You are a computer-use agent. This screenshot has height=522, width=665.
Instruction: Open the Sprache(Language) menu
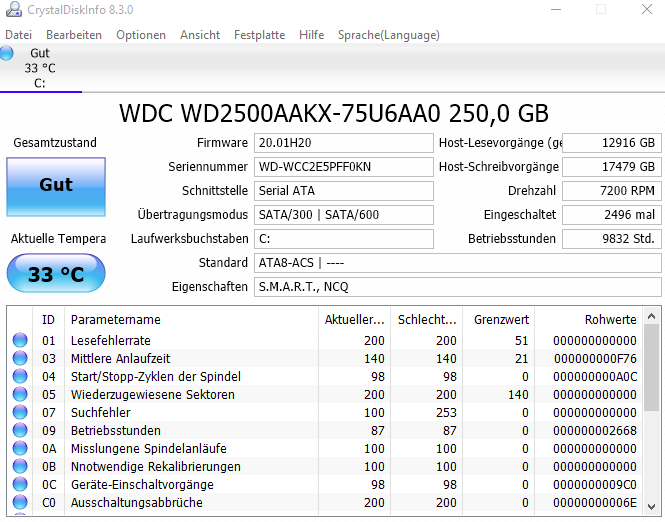388,35
